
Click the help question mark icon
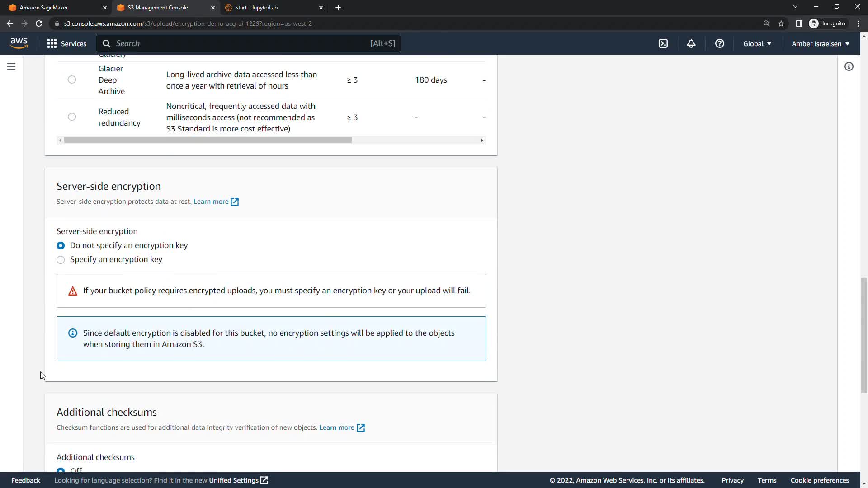coord(719,43)
